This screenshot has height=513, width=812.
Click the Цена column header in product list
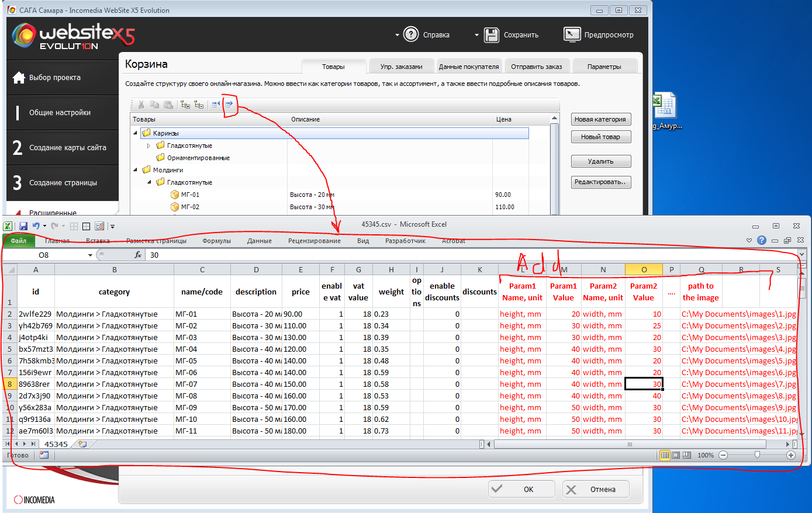click(x=504, y=119)
